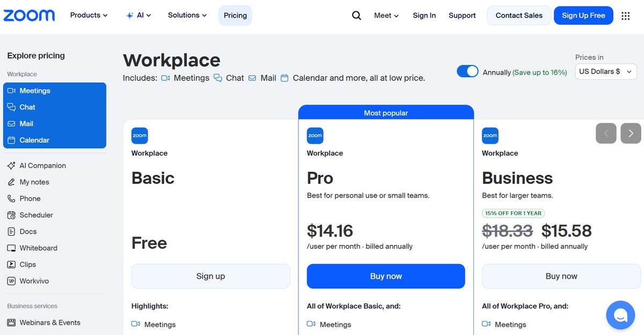Open Scheduler label in sidebar
Viewport: 644px width, 335px height.
[36, 215]
